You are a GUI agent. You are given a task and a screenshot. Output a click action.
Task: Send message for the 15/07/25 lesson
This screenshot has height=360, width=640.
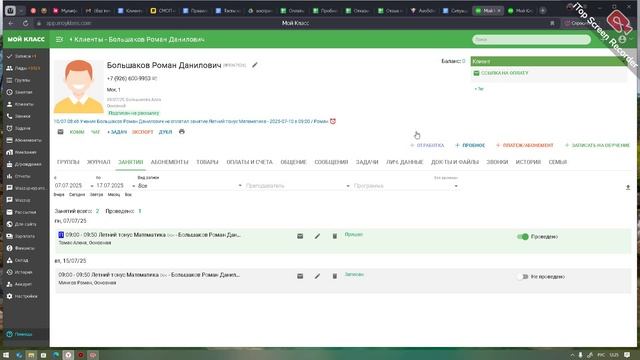pos(300,276)
